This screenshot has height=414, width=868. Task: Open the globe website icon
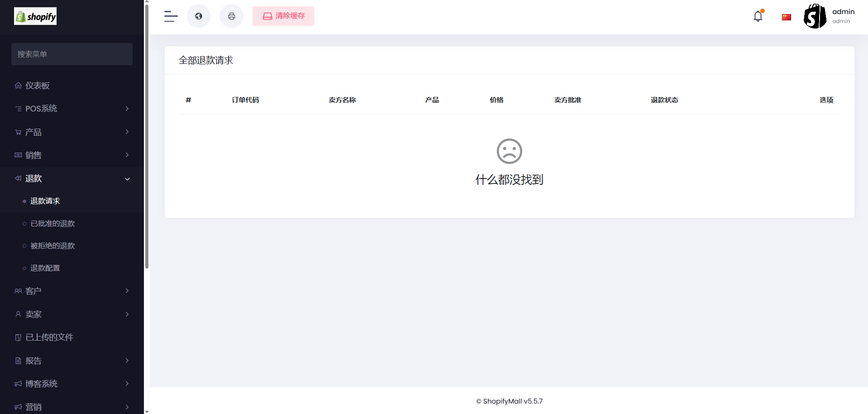[199, 16]
